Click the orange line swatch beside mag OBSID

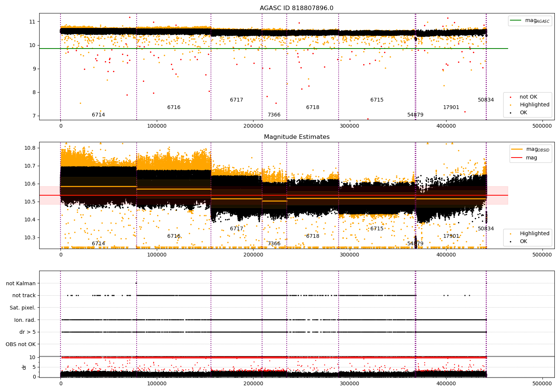pyautogui.click(x=517, y=149)
